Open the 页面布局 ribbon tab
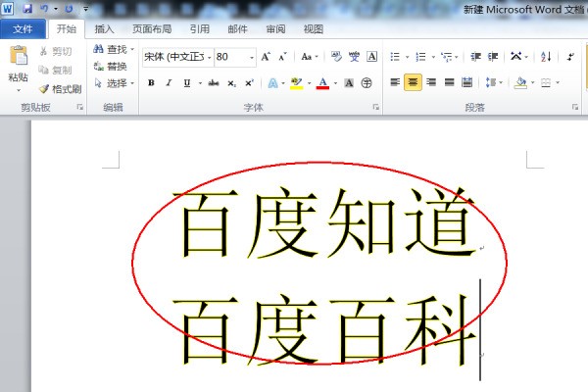The width and height of the screenshot is (588, 392). click(152, 28)
